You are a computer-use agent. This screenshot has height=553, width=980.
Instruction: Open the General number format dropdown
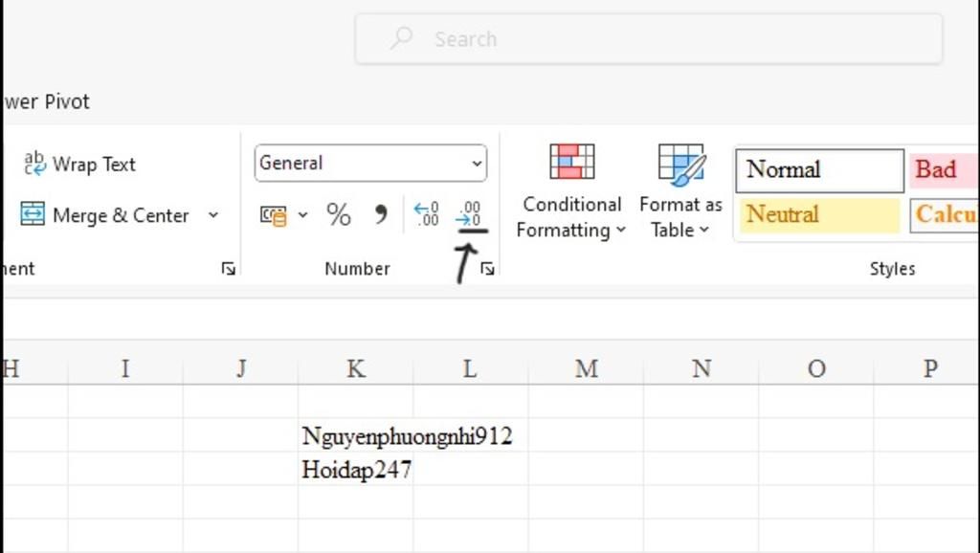(x=477, y=164)
